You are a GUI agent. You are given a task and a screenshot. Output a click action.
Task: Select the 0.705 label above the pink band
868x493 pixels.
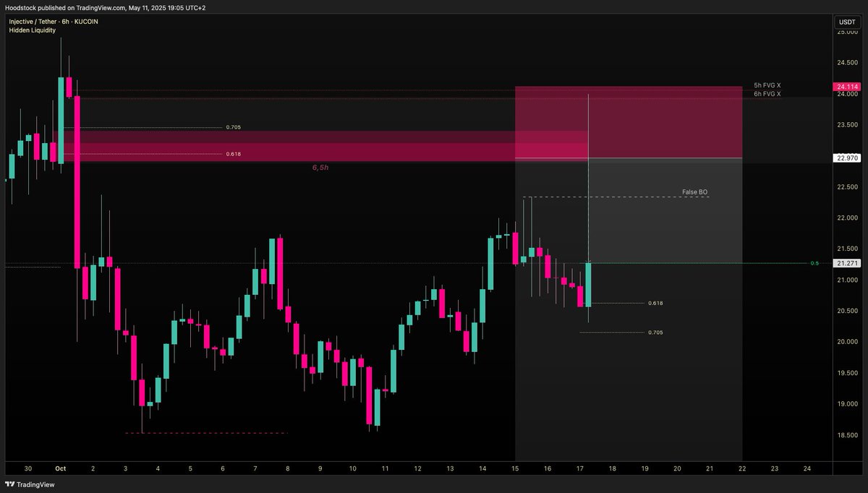[x=233, y=127]
